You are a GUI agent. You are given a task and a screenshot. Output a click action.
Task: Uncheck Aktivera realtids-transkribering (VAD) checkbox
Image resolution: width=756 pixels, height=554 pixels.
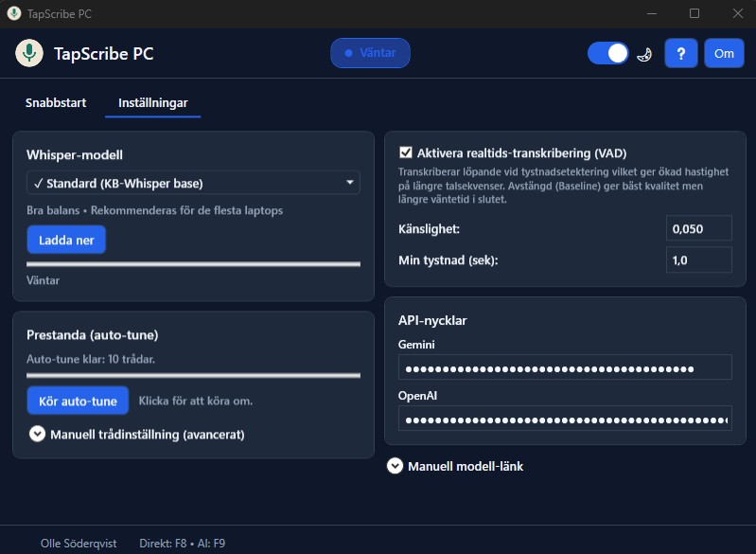[406, 152]
